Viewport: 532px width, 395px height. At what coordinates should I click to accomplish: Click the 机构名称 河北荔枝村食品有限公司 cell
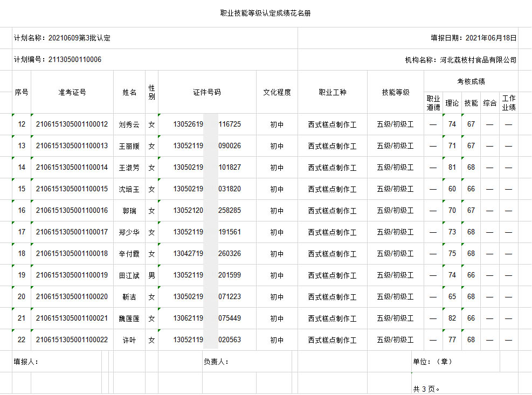460,60
